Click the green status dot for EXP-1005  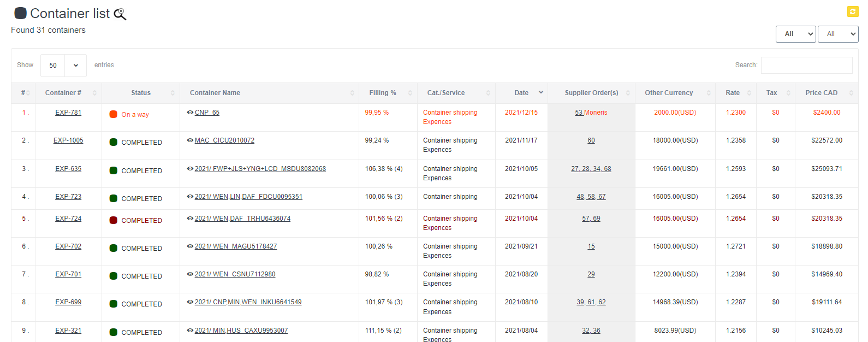pos(114,142)
